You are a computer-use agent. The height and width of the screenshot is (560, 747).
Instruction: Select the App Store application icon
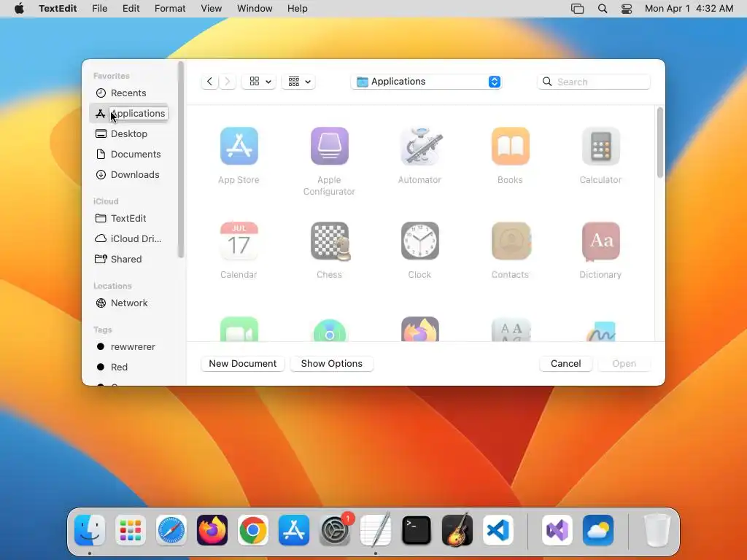239,146
